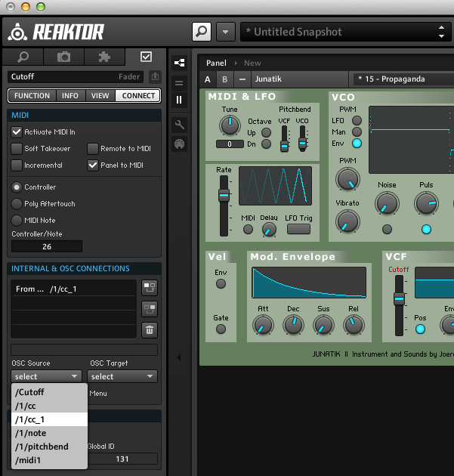Toggle the LFO MIDI button

(x=248, y=229)
